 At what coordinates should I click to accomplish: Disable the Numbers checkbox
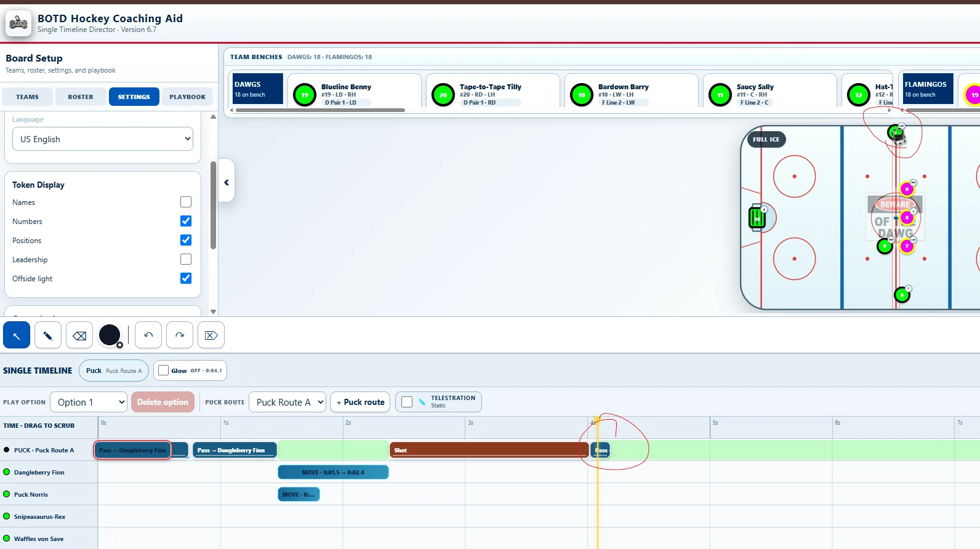pyautogui.click(x=186, y=221)
